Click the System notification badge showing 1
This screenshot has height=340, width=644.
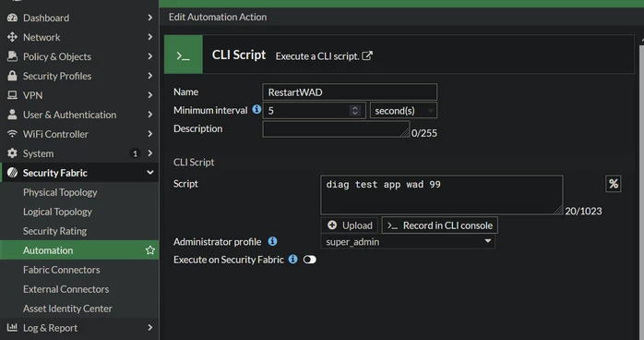pos(135,153)
